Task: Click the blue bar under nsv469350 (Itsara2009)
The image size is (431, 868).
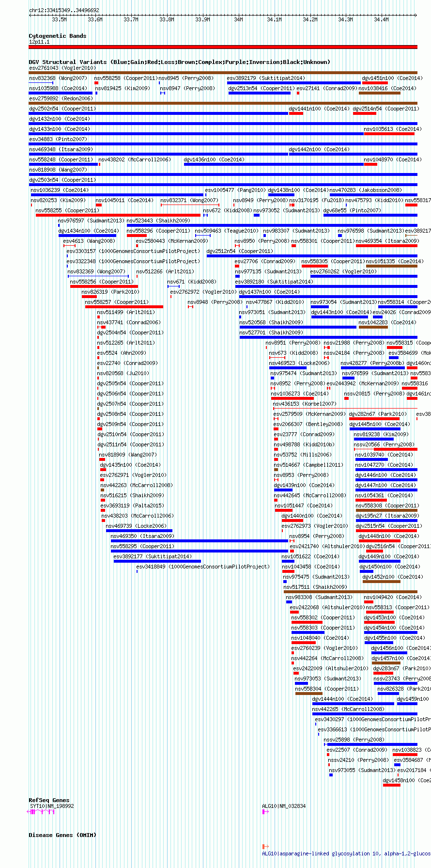Action: 200,541
